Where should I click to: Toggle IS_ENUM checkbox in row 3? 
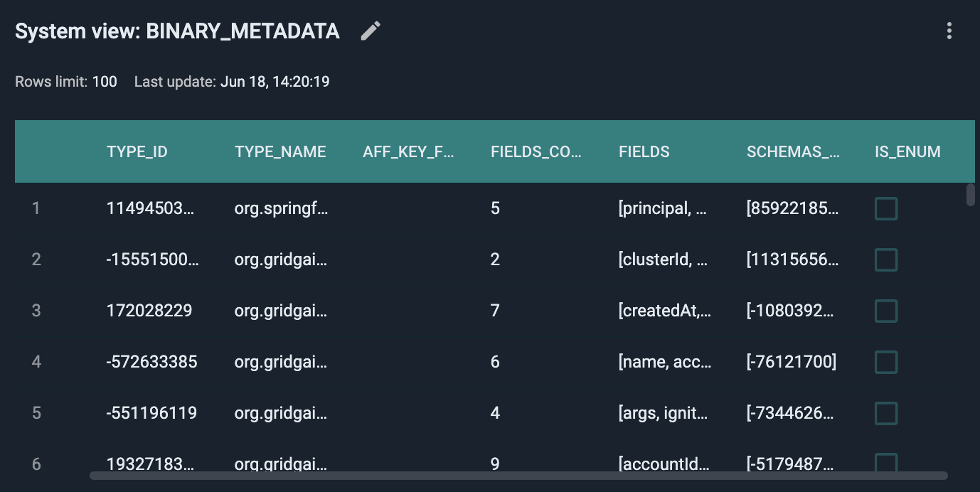pyautogui.click(x=886, y=311)
